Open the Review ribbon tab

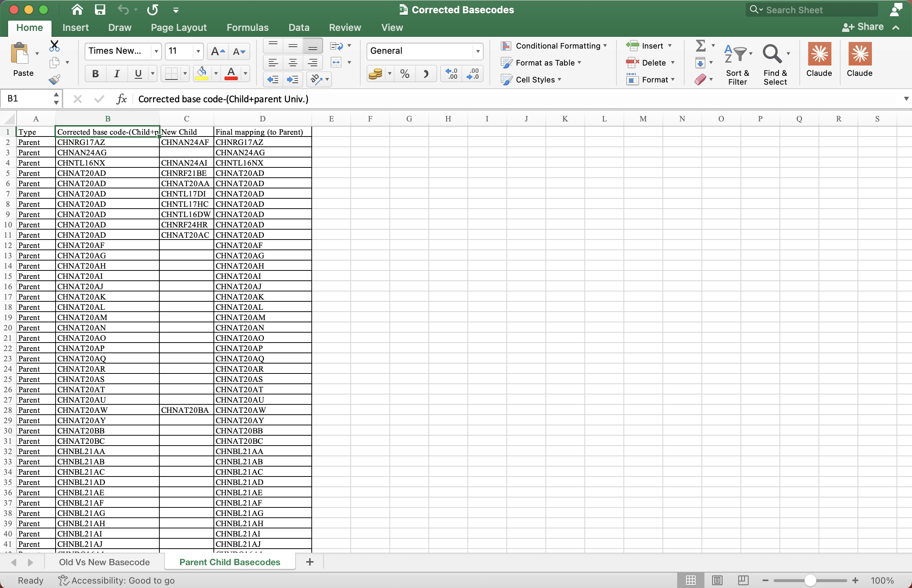345,28
